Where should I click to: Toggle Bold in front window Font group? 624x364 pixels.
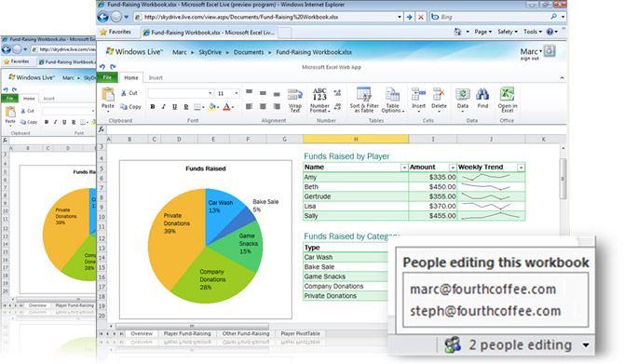[153, 107]
